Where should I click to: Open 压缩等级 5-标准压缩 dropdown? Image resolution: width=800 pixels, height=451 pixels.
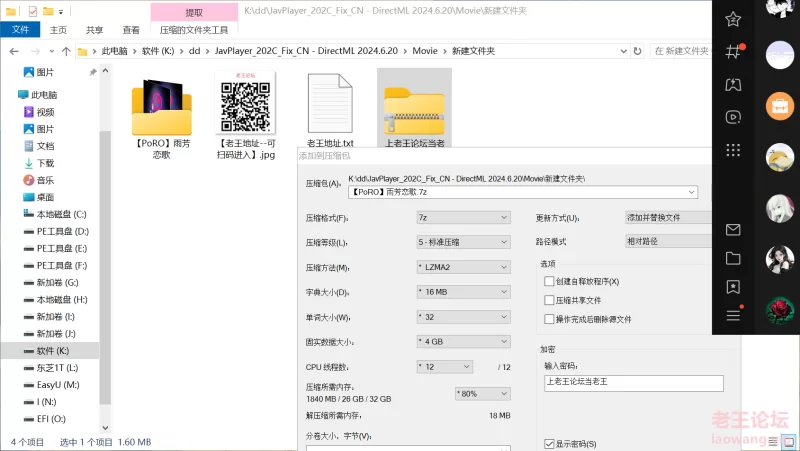[x=463, y=242]
